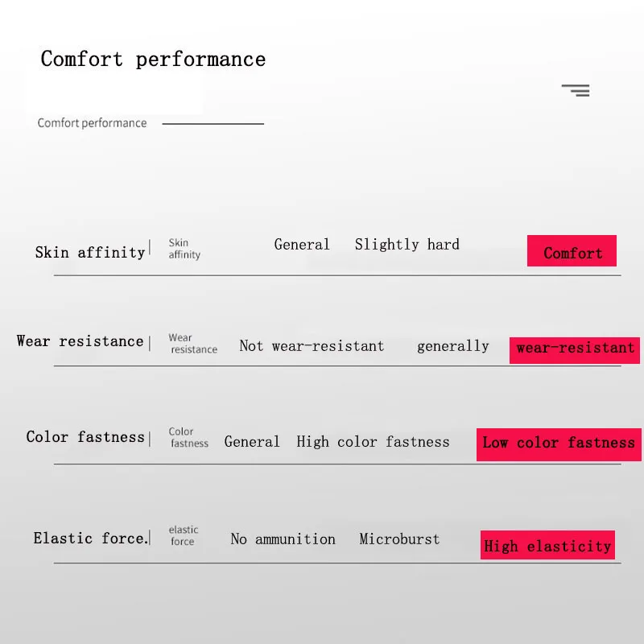The image size is (644, 644).
Task: Open the three-line menu icon
Action: [576, 90]
